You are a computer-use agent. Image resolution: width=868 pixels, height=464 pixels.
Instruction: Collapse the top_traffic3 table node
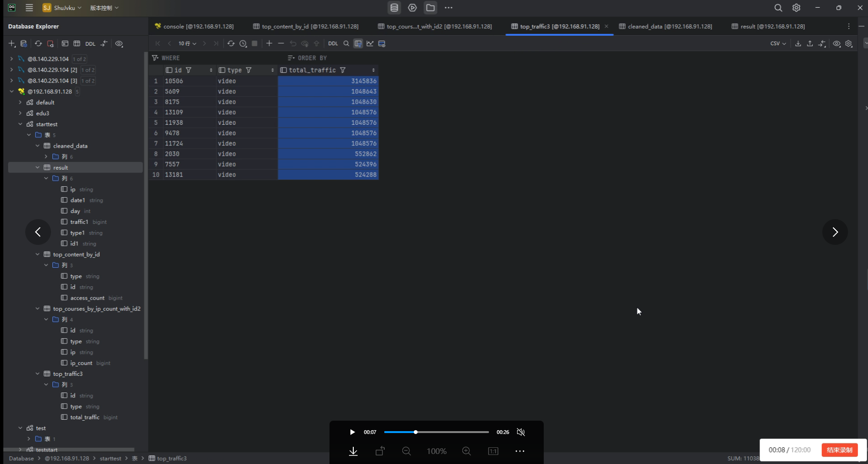pyautogui.click(x=38, y=374)
